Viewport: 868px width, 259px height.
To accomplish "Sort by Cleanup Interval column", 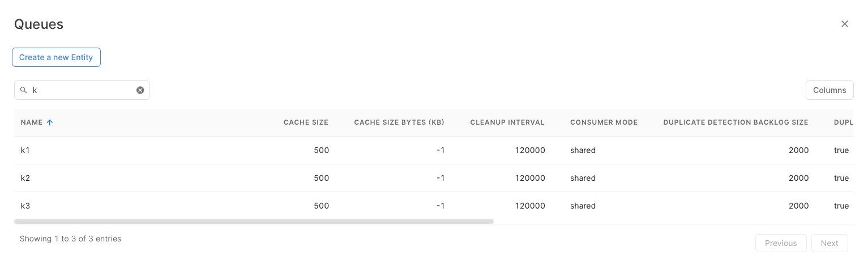I will [x=507, y=122].
